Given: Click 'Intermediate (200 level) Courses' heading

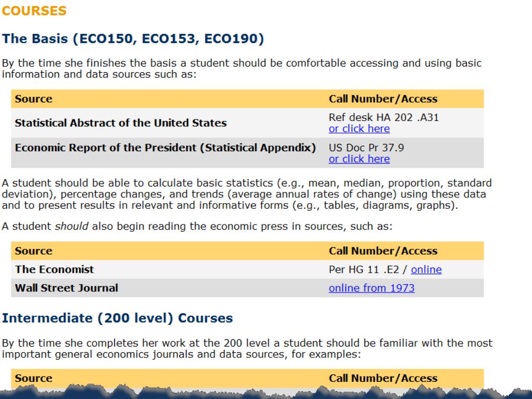Looking at the screenshot, I should pyautogui.click(x=117, y=318).
